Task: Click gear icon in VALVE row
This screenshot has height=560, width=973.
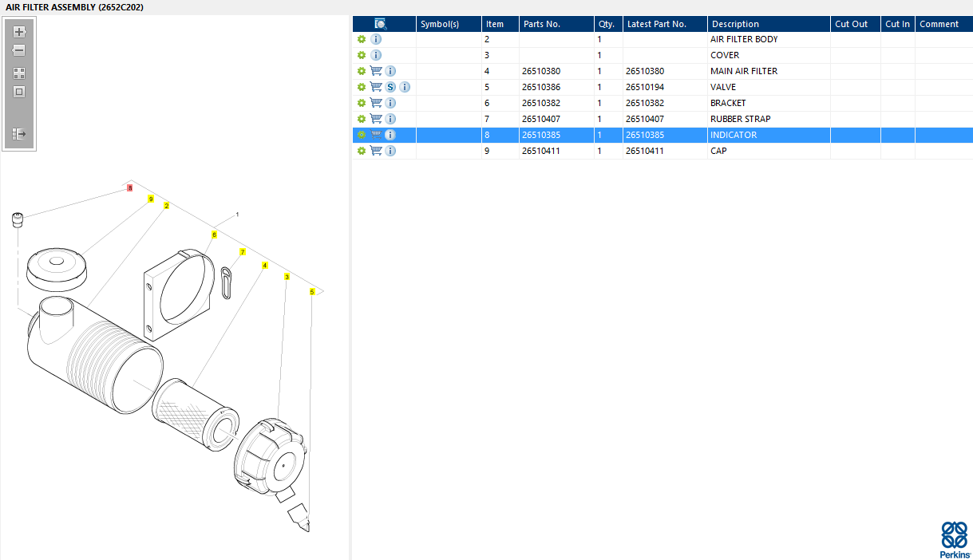Action: (x=361, y=87)
